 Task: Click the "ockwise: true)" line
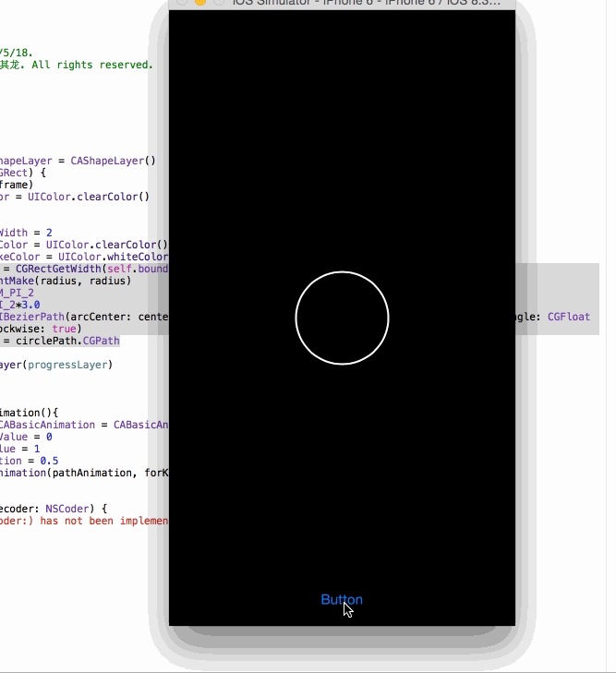pyautogui.click(x=41, y=330)
